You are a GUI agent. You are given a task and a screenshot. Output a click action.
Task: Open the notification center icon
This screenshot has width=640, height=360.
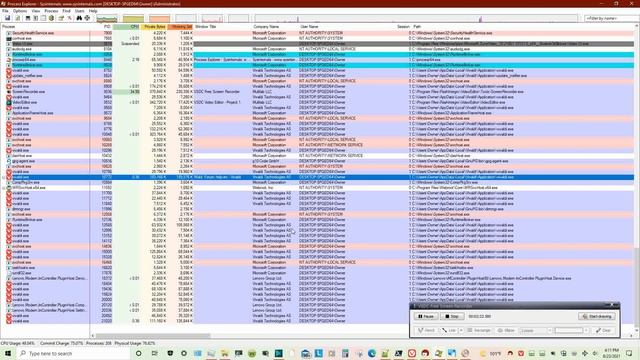[629, 353]
